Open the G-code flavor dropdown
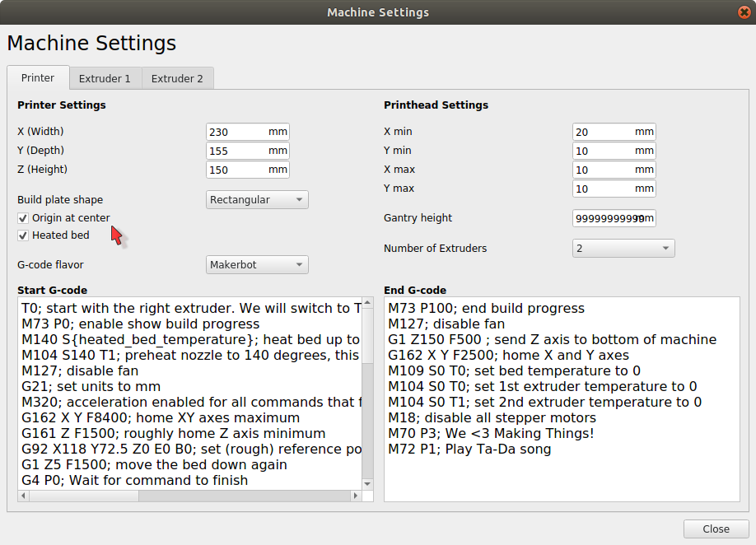Viewport: 756px width, 545px height. [x=257, y=265]
